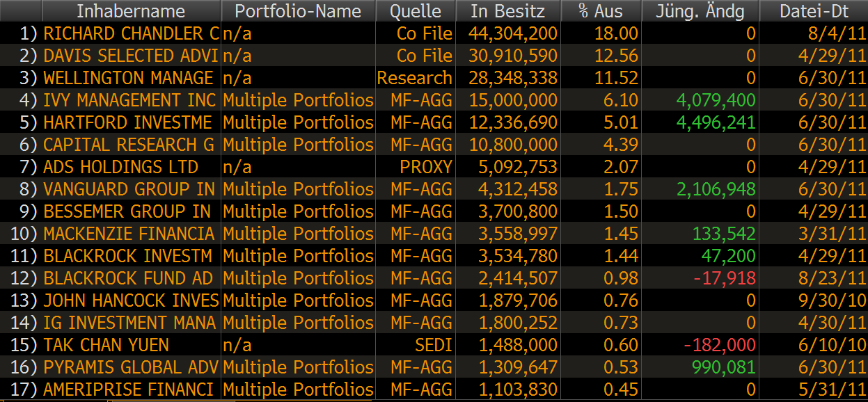This screenshot has height=402, width=868.
Task: Click negative change value -182,000
Action: [720, 345]
